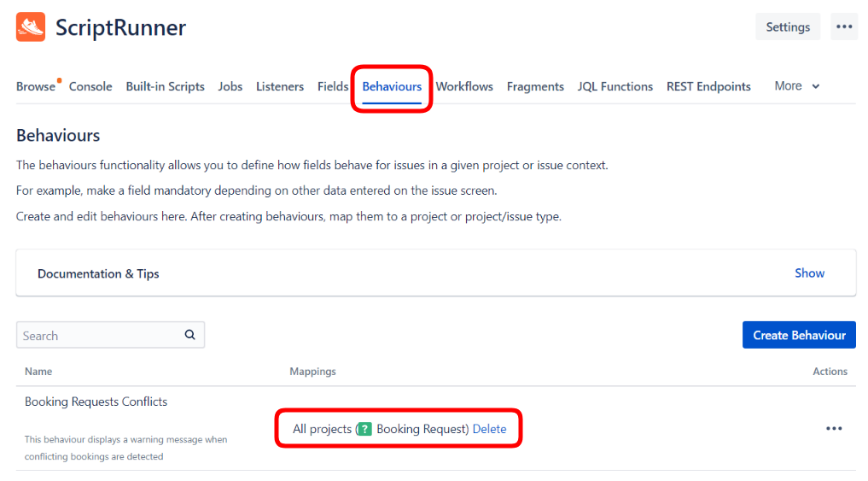Show the Documentation & Tips panel
Viewport: 868px width, 481px height.
coord(809,273)
